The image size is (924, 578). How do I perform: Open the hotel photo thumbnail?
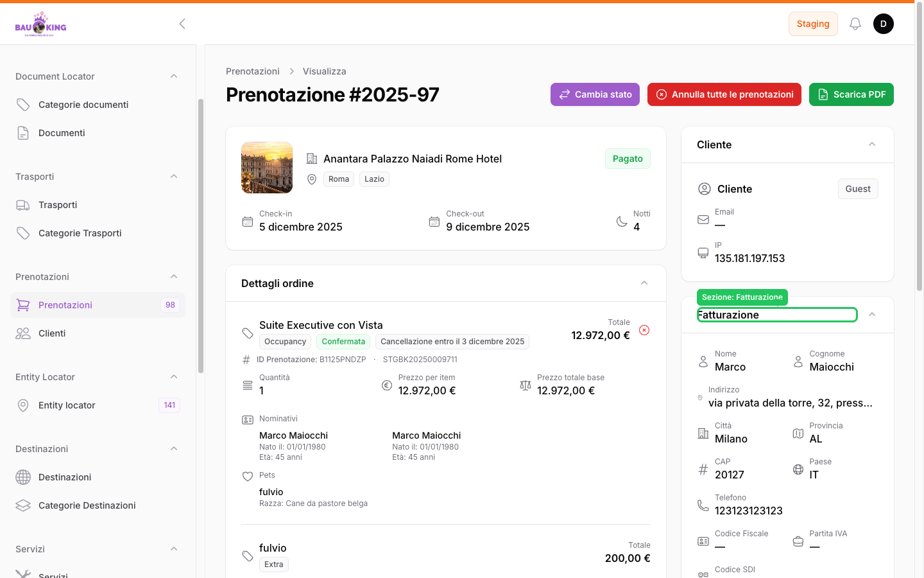click(267, 168)
